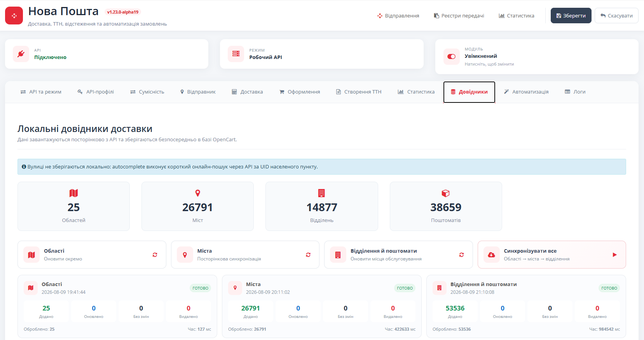Image resolution: width=644 pixels, height=340 pixels.
Task: Click 53536 Додано value in Відділення panel
Action: (455, 308)
